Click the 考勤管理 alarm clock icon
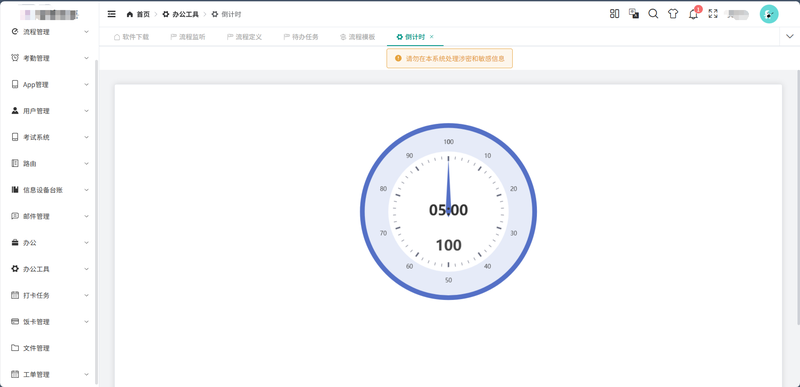The image size is (800, 387). point(15,58)
